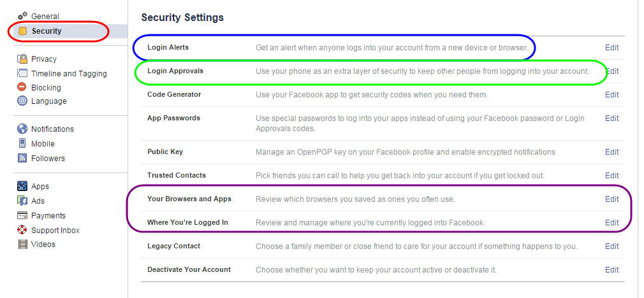
Task: Click the Notifications globe icon
Action: point(22,129)
